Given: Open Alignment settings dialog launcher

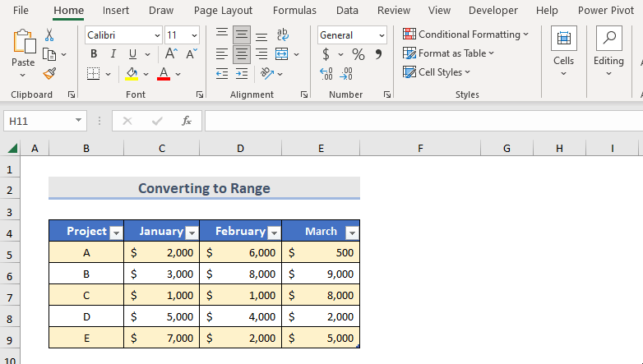Looking at the screenshot, I should coord(304,94).
